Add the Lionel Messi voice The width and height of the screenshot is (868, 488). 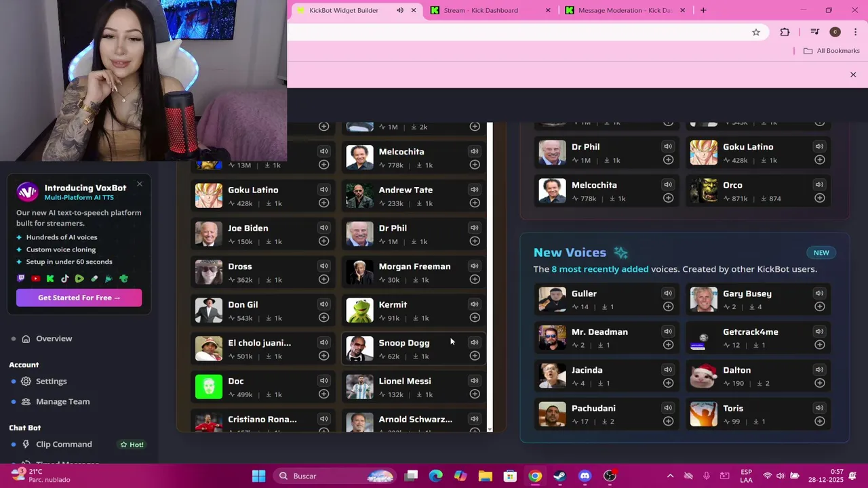pos(475,394)
